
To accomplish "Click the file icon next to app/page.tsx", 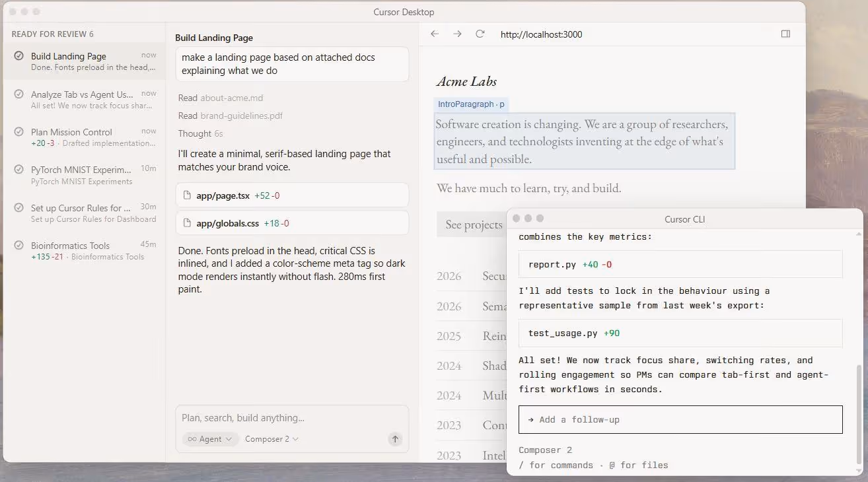I will point(187,195).
